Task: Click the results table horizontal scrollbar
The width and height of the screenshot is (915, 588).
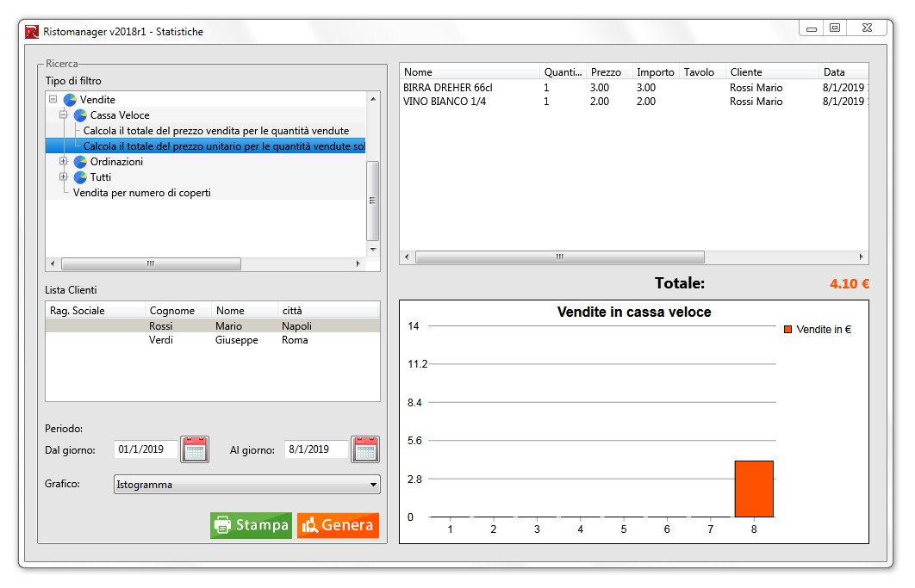Action: [x=560, y=257]
